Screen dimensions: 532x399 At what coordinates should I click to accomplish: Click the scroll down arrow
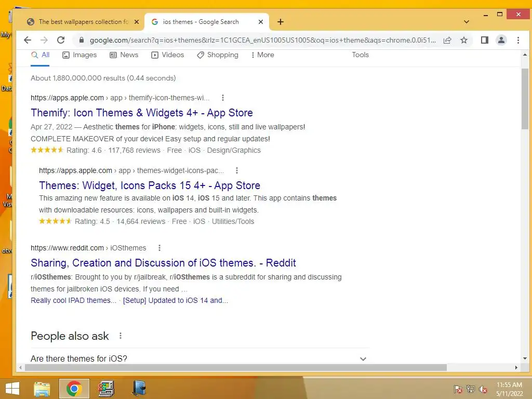click(525, 358)
